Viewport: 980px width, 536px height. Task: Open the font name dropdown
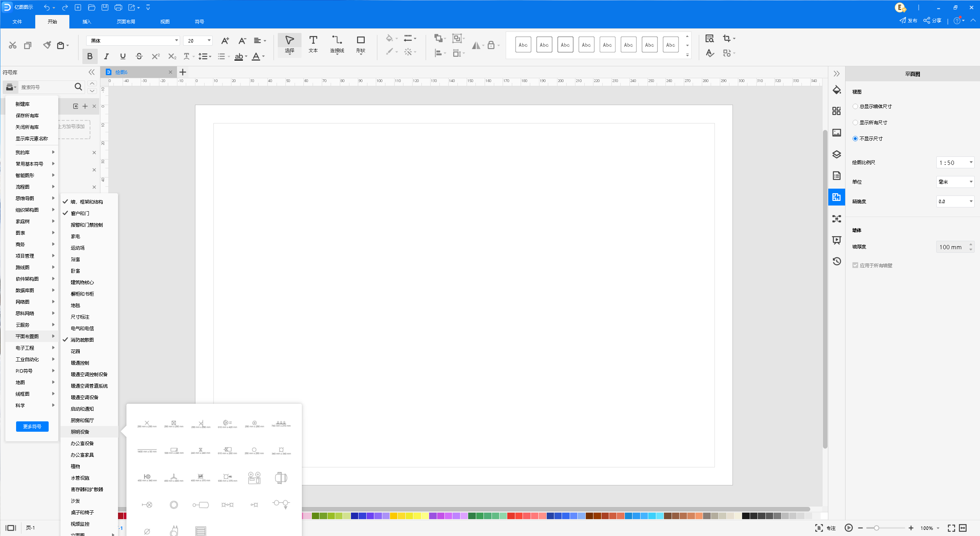point(176,41)
